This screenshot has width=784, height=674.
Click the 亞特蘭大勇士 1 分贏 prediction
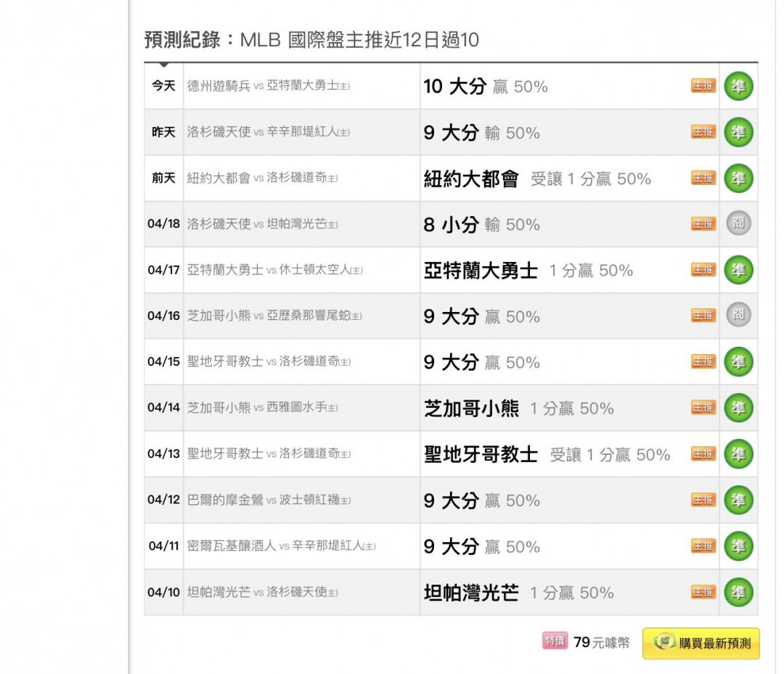(528, 271)
